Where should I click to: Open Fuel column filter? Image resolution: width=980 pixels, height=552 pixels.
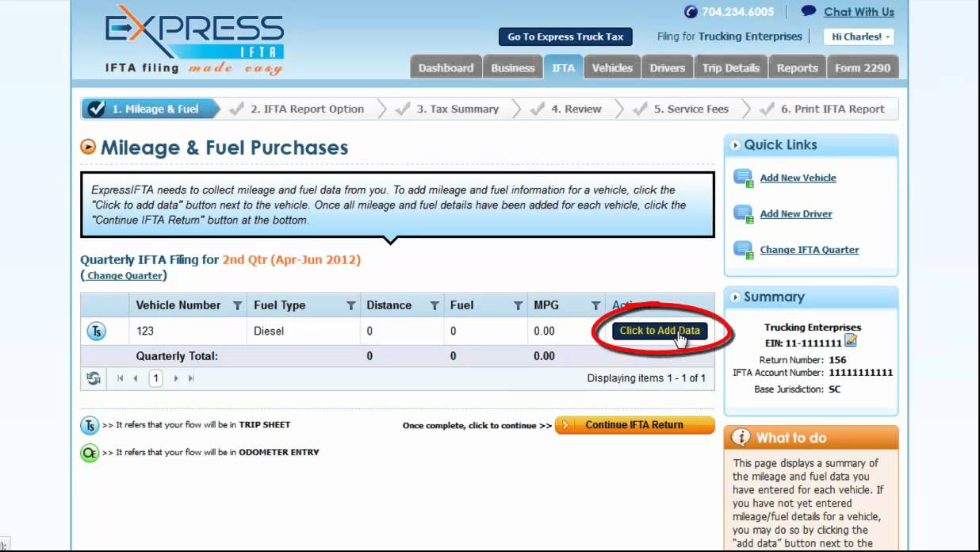pyautogui.click(x=518, y=305)
